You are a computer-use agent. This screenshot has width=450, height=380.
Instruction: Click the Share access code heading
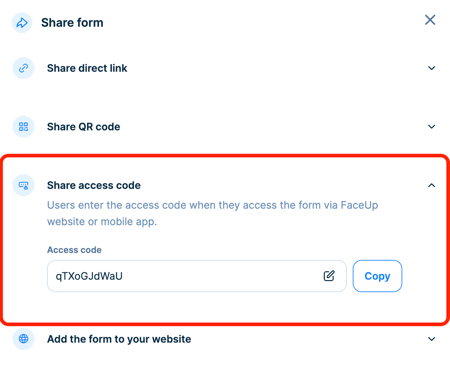tap(94, 185)
